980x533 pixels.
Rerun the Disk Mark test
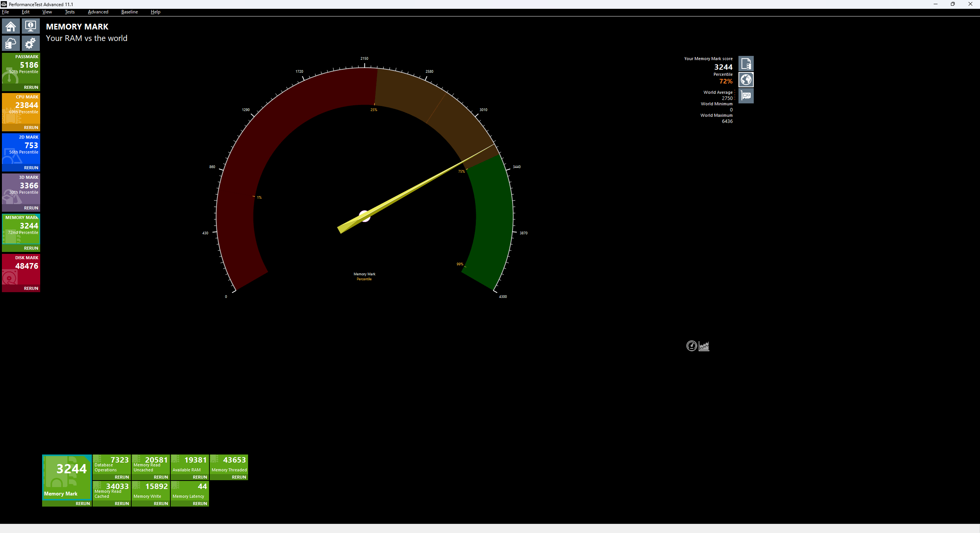(31, 288)
